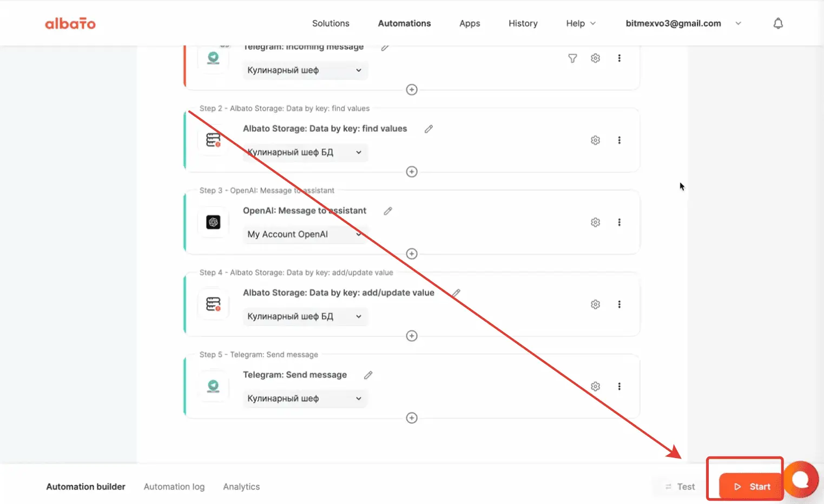Open the Analytics tab

point(241,487)
